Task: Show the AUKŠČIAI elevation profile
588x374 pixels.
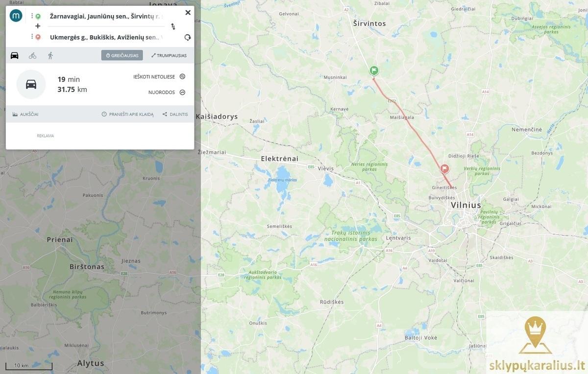Action: pos(25,114)
